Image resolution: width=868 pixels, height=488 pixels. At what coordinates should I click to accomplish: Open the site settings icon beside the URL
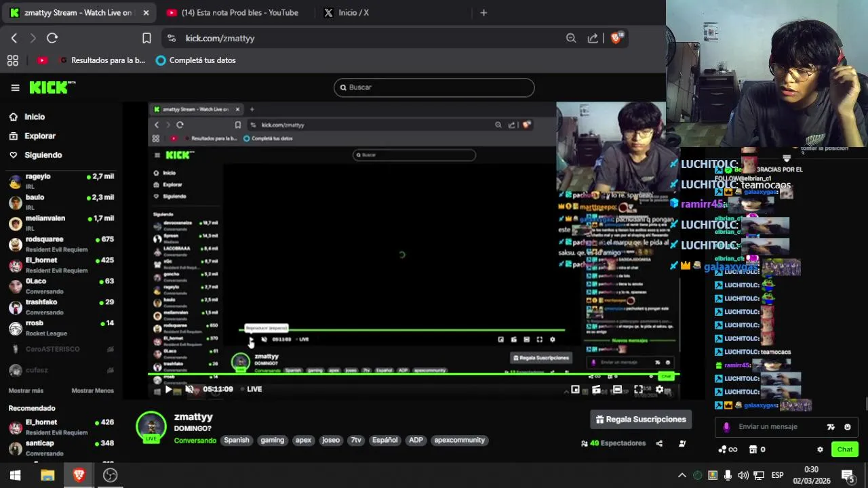pyautogui.click(x=171, y=39)
